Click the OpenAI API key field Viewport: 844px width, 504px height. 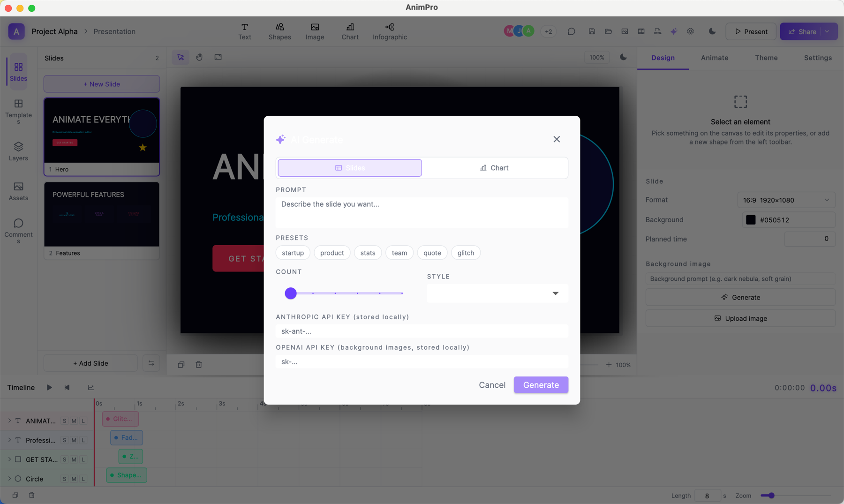pos(422,361)
